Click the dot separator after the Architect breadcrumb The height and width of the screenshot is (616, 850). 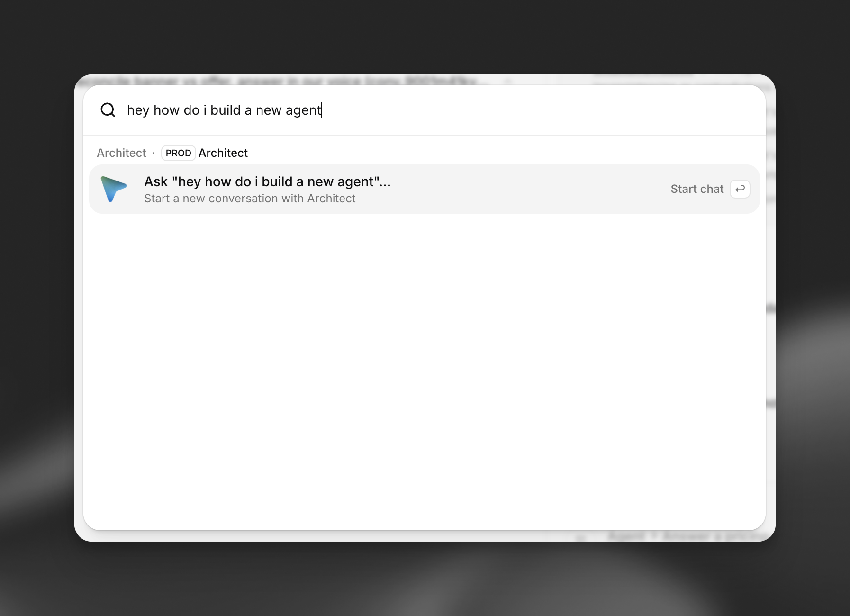154,153
